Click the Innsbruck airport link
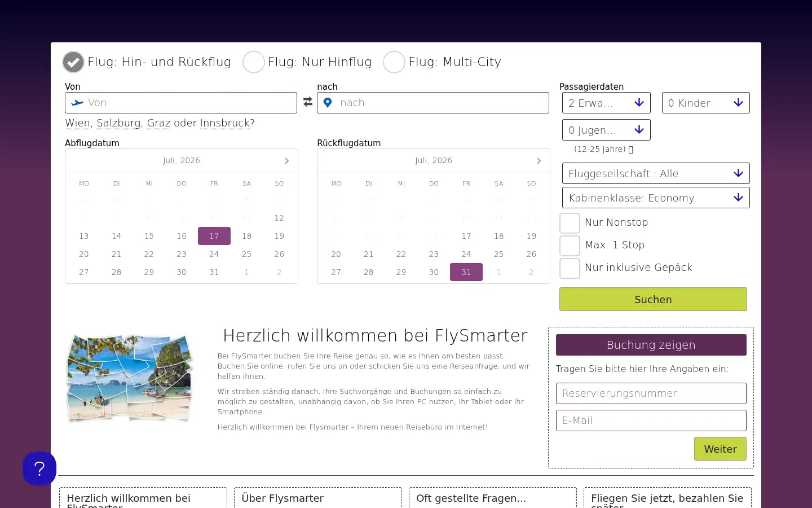 224,123
